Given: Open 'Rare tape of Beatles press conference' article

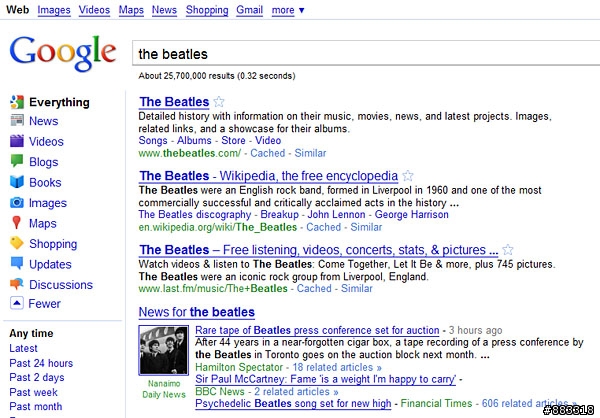Looking at the screenshot, I should pos(317,330).
